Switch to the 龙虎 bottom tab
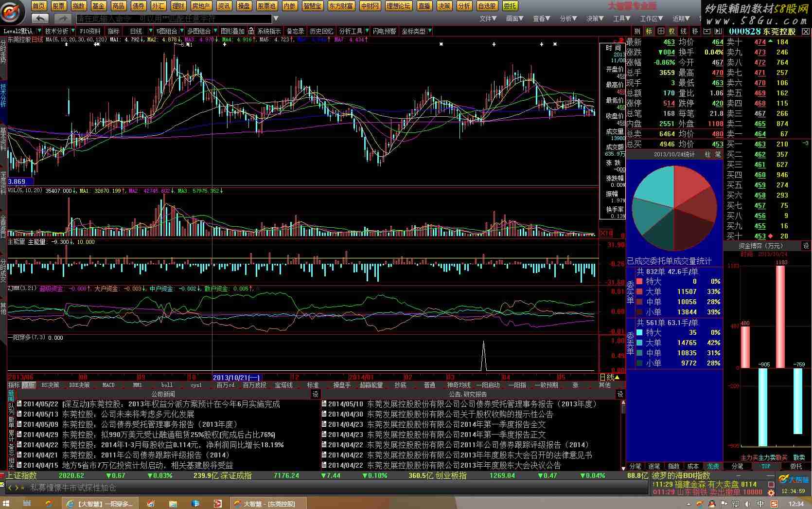This screenshot has height=509, width=812. (x=713, y=466)
